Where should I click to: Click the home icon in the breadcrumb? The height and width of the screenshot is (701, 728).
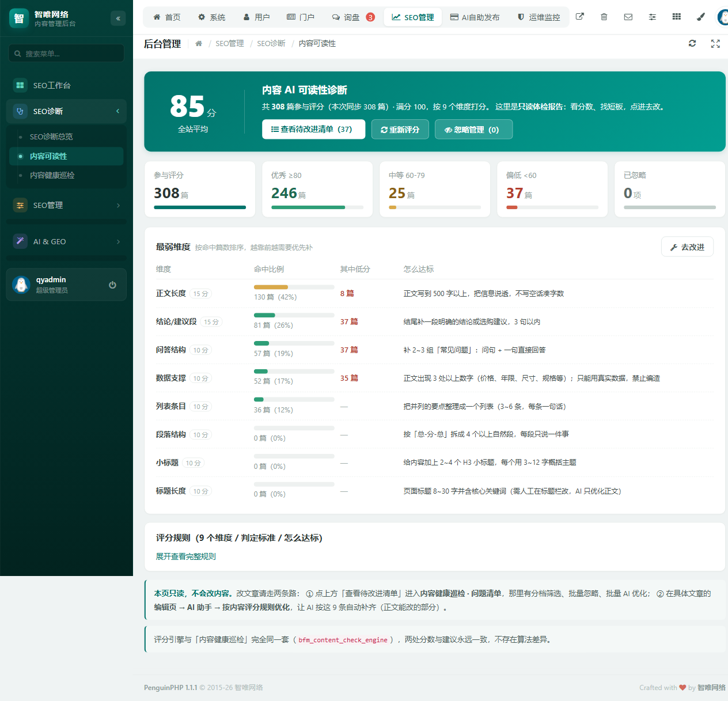(x=199, y=43)
